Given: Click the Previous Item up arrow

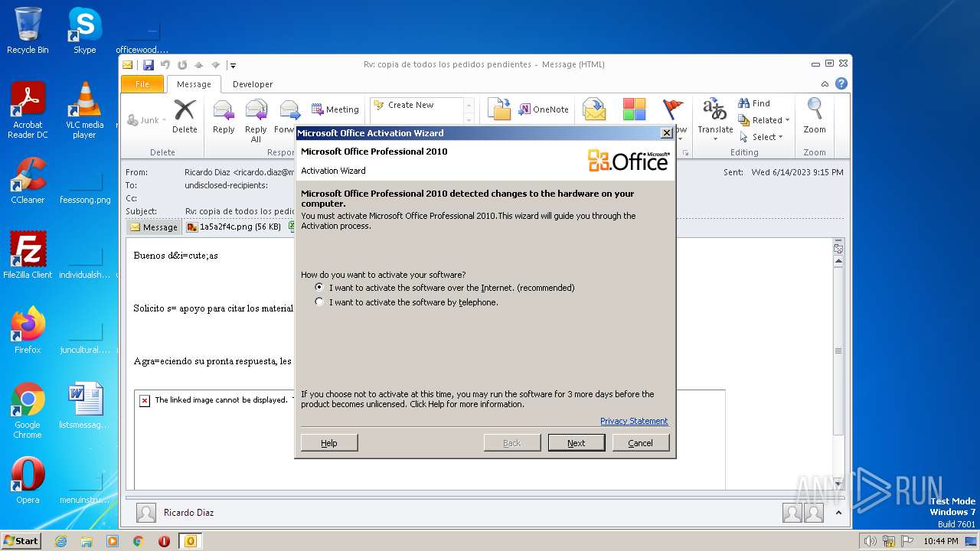Looking at the screenshot, I should tap(199, 65).
